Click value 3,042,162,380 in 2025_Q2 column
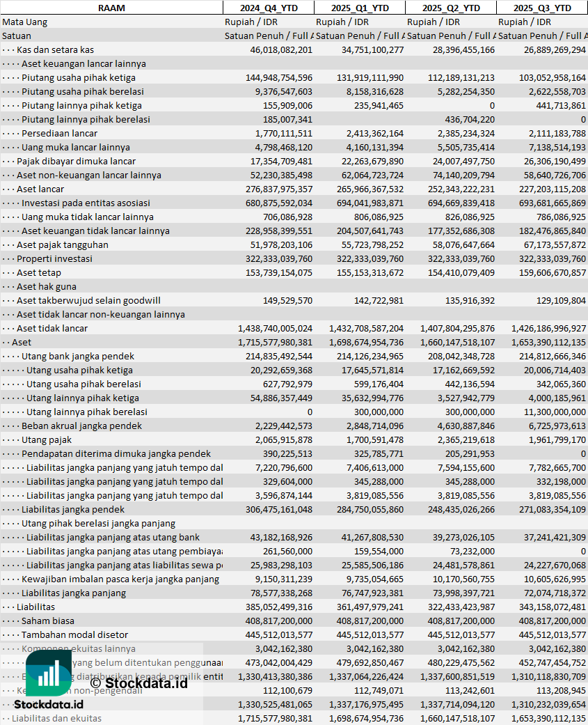 click(466, 648)
